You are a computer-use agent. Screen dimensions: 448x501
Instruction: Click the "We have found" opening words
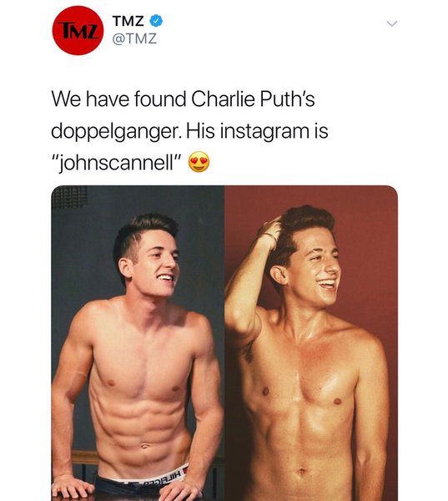[118, 99]
